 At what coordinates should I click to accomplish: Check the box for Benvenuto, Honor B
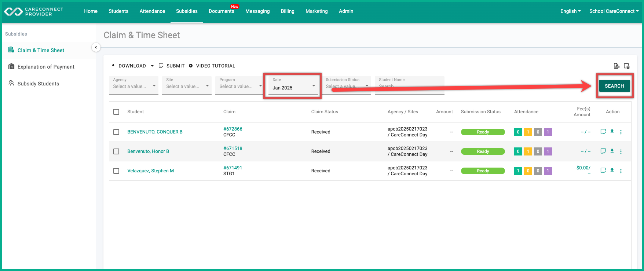116,151
